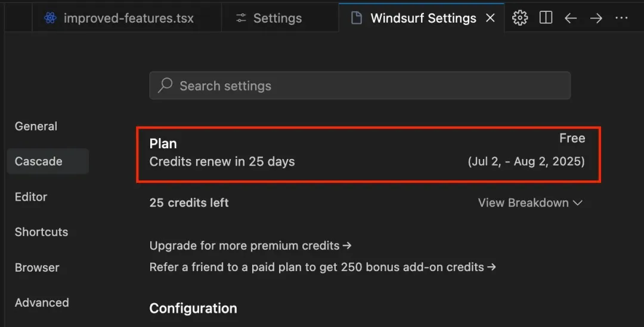Expand the View Breakdown dropdown
The width and height of the screenshot is (644, 327).
(530, 203)
